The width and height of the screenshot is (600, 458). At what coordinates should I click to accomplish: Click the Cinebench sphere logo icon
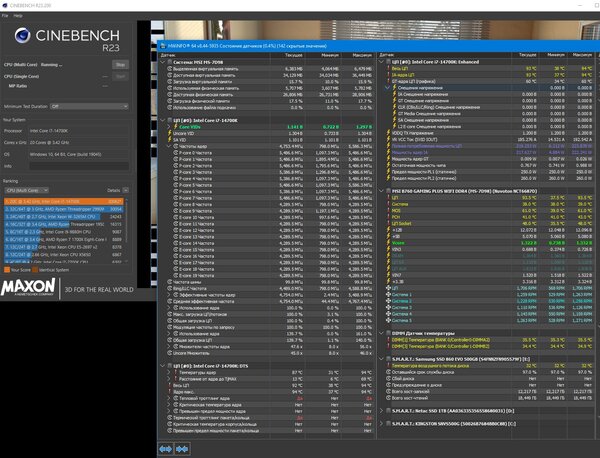click(23, 36)
